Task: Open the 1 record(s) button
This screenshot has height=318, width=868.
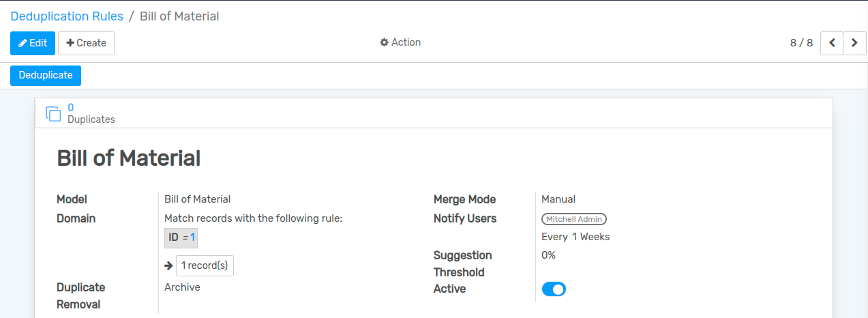Action: (205, 266)
